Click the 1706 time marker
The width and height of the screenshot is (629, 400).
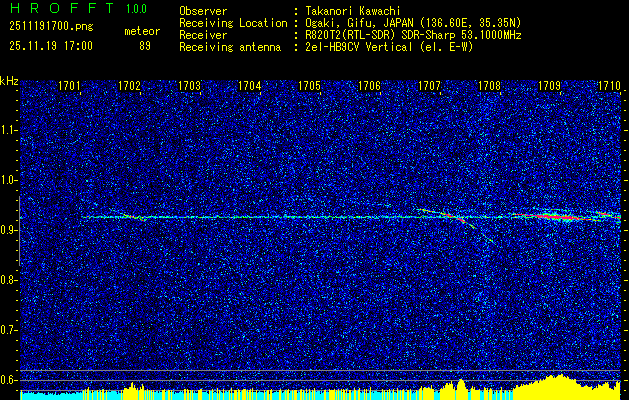click(369, 86)
